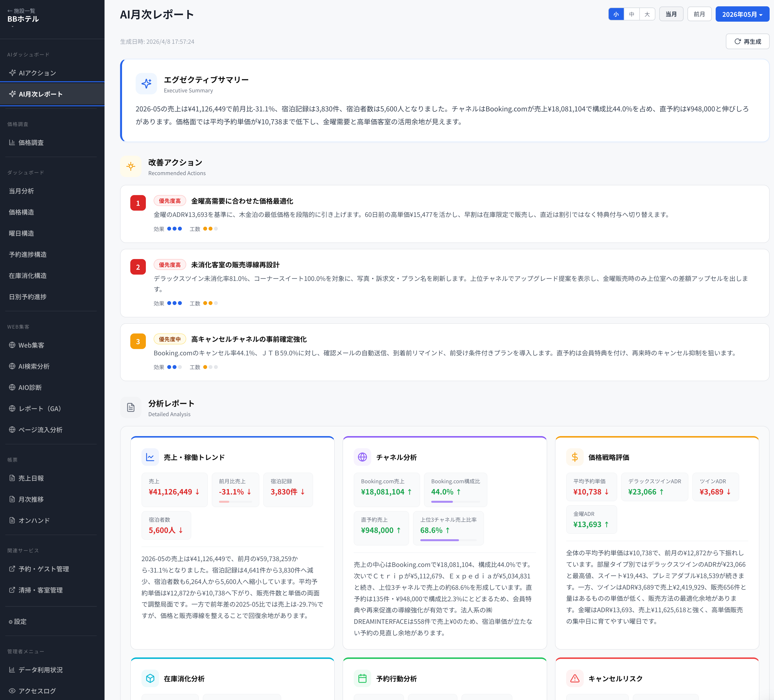Open 設定 gear icon
The width and height of the screenshot is (774, 700).
(x=11, y=622)
